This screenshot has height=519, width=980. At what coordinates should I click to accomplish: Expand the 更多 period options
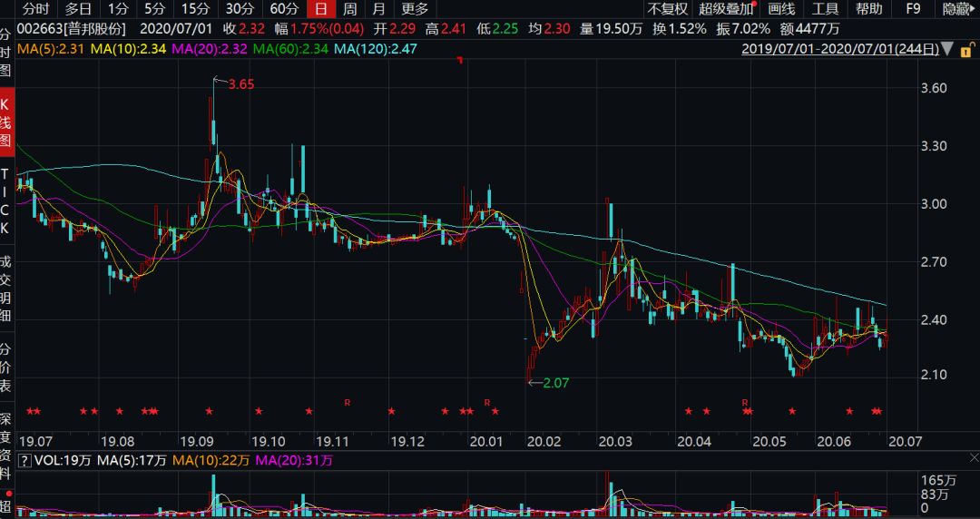click(x=415, y=9)
